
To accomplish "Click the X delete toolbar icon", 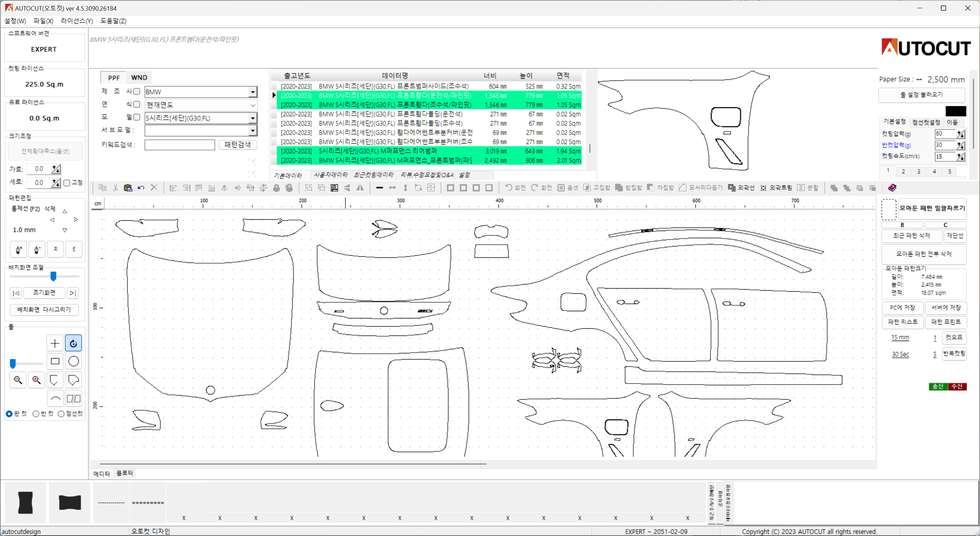I will click(x=154, y=187).
